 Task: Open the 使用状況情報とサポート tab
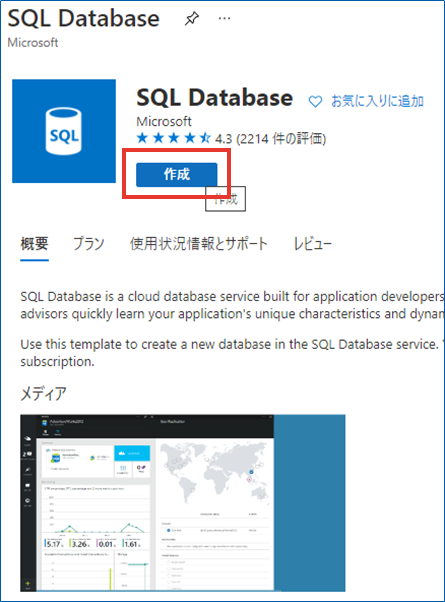(x=199, y=244)
